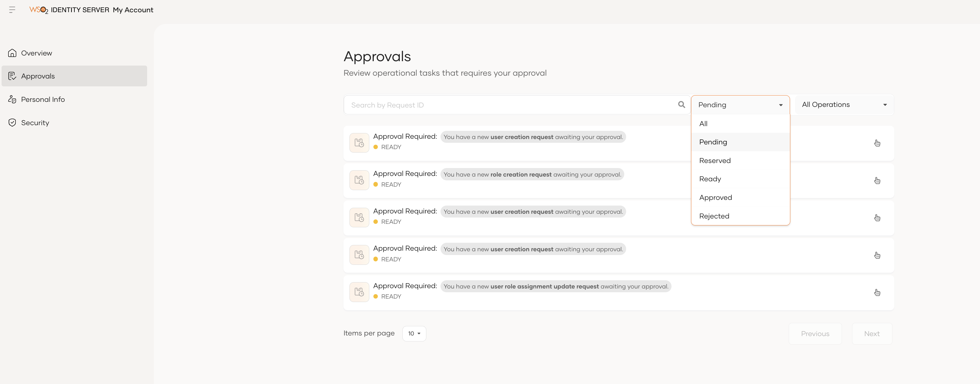Image resolution: width=980 pixels, height=384 pixels.
Task: Click the task icon of third approval row
Action: click(x=359, y=217)
